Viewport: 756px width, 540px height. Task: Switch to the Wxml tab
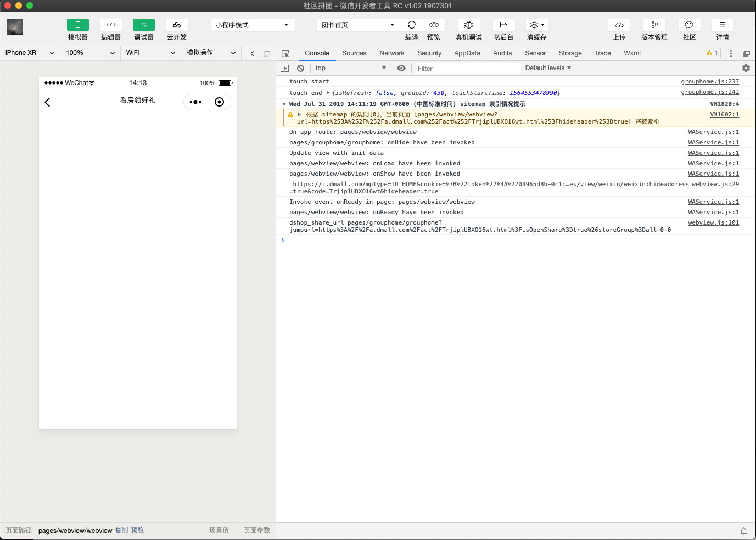click(x=632, y=53)
